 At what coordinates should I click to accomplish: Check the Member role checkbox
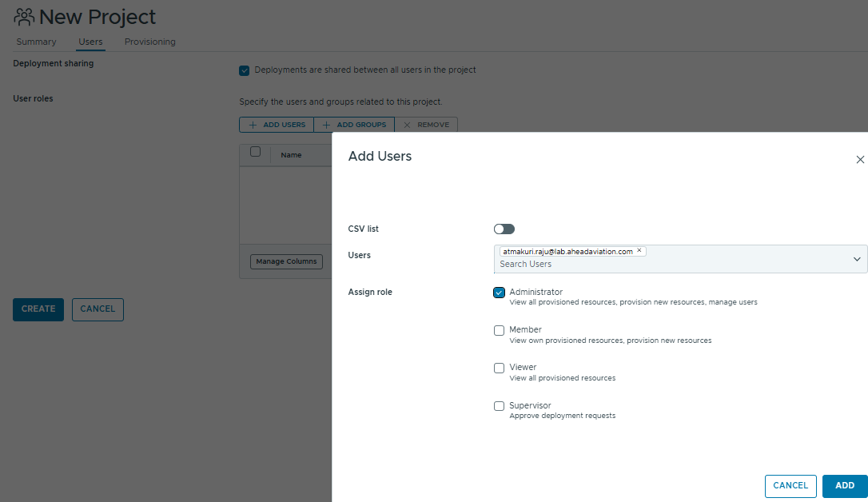500,330
